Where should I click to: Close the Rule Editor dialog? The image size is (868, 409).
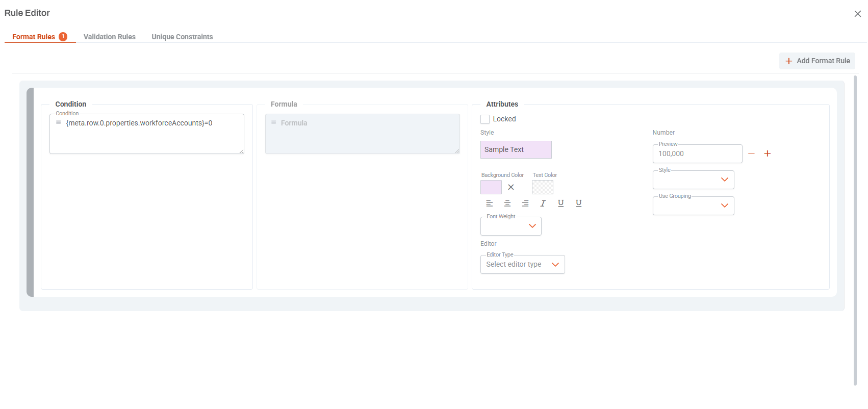click(857, 14)
